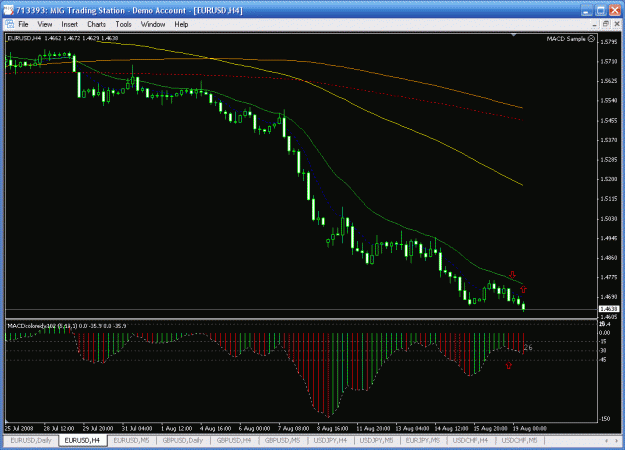Open the File menu
625x450 pixels.
[x=23, y=24]
